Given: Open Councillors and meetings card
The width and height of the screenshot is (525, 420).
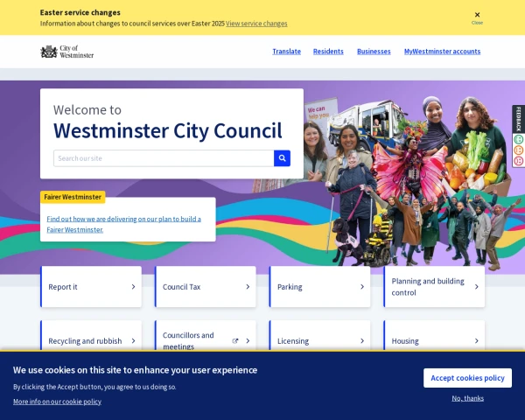Looking at the screenshot, I should pyautogui.click(x=206, y=336).
